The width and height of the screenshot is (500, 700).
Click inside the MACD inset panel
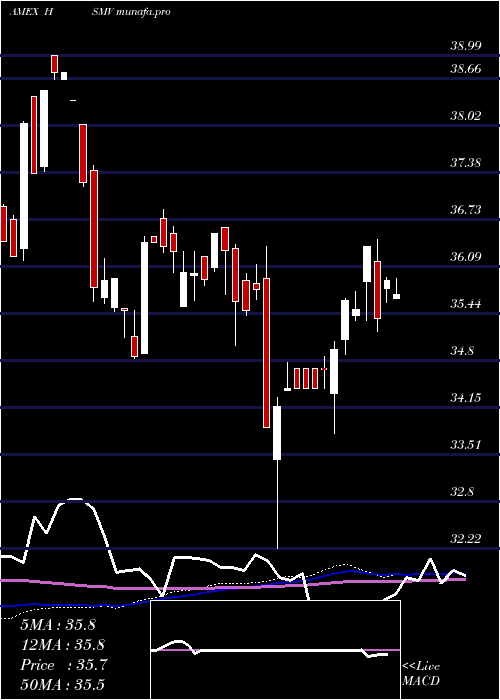click(275, 650)
